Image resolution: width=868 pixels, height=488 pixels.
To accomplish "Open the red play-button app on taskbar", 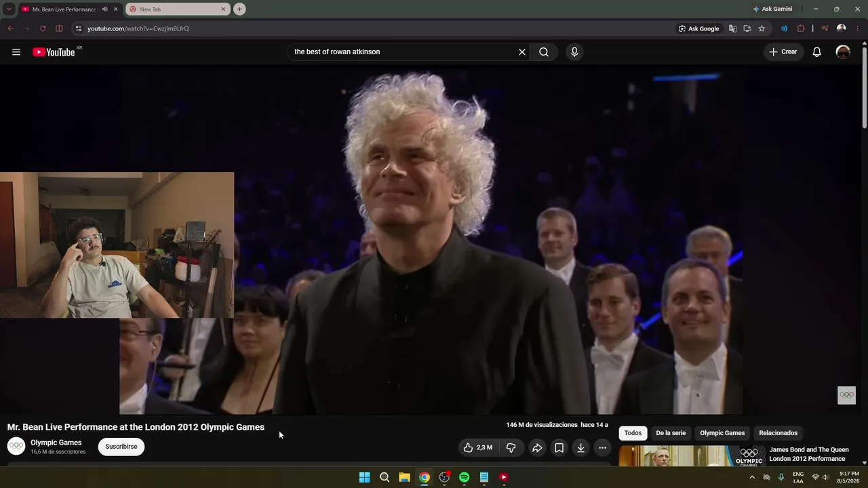I will (x=504, y=477).
